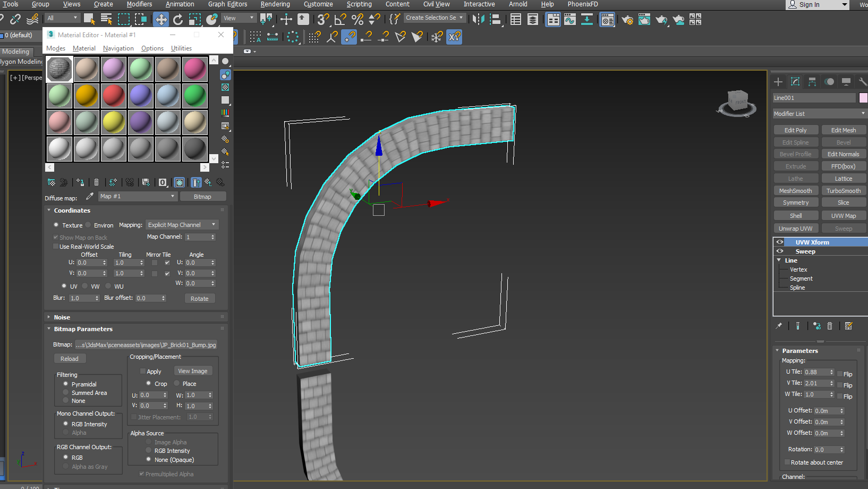Open the Modes menu in Material Editor

pyautogui.click(x=55, y=48)
